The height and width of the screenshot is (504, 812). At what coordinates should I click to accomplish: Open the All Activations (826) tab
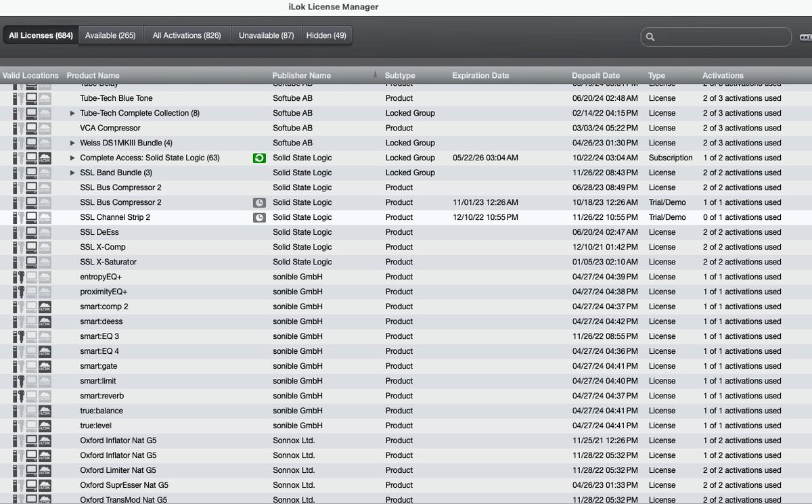(x=187, y=35)
